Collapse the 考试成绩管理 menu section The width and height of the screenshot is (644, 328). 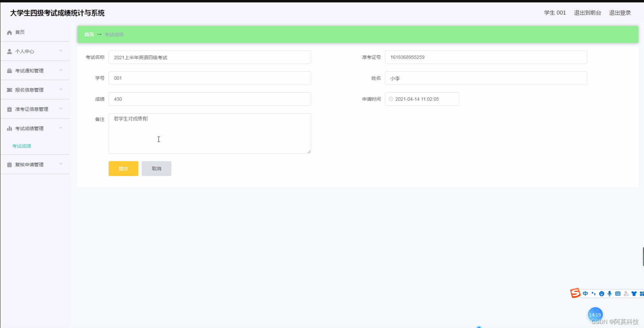pyautogui.click(x=61, y=128)
